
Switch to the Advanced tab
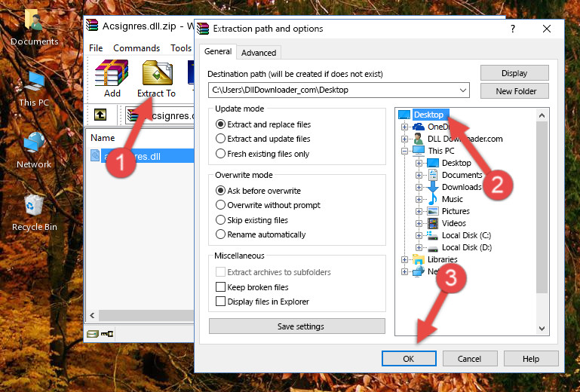(259, 53)
